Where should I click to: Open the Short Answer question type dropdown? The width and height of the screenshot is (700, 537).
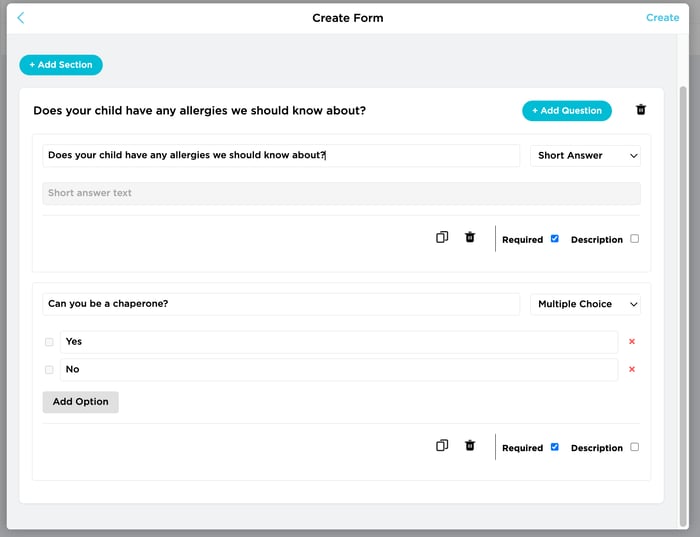585,156
